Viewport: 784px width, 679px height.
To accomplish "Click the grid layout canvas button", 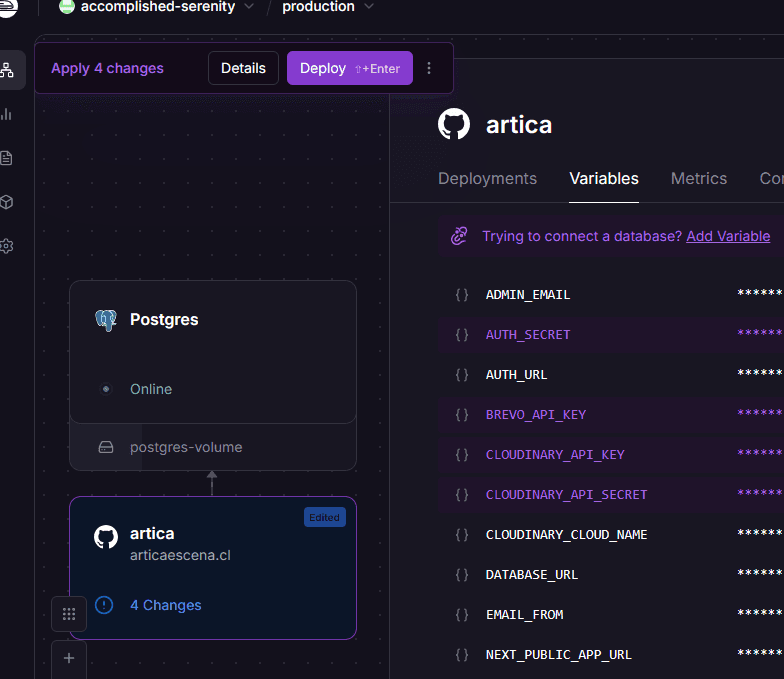I will pyautogui.click(x=69, y=614).
